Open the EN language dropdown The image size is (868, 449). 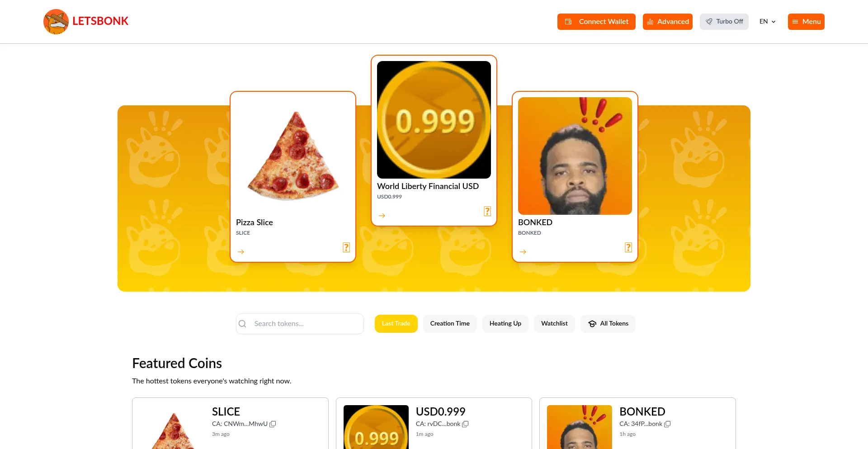(x=768, y=22)
